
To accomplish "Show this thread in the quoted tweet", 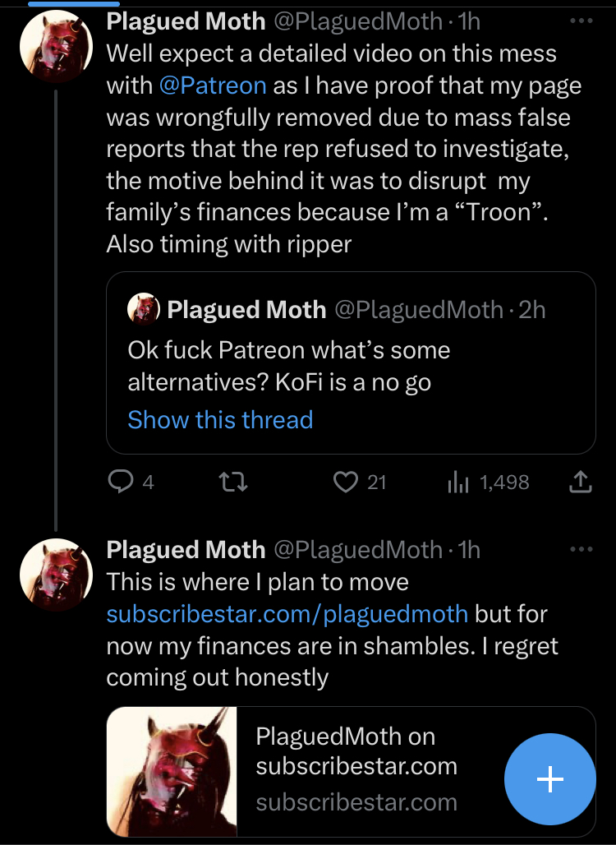I will coord(220,419).
